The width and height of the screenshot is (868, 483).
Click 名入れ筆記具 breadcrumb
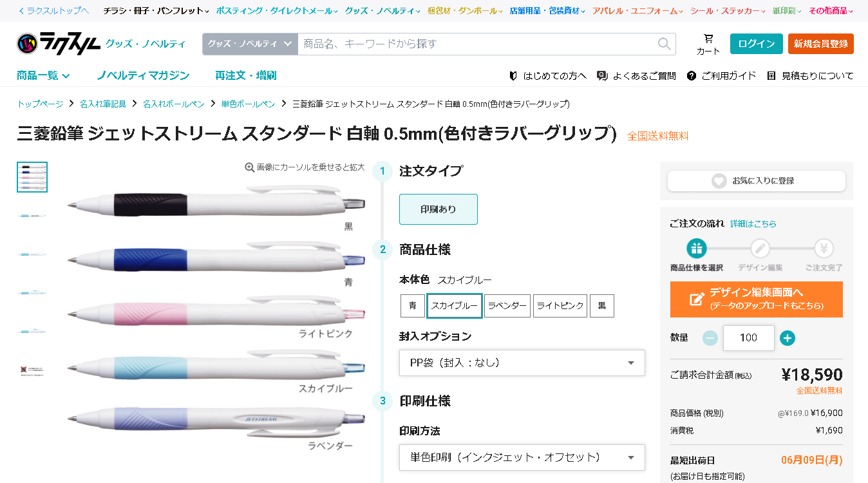click(x=103, y=104)
